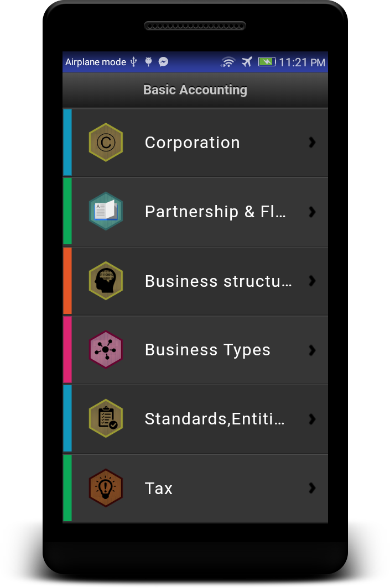Expand the Partnership row chevron arrow
Image resolution: width=390 pixels, height=588 pixels.
tap(312, 212)
